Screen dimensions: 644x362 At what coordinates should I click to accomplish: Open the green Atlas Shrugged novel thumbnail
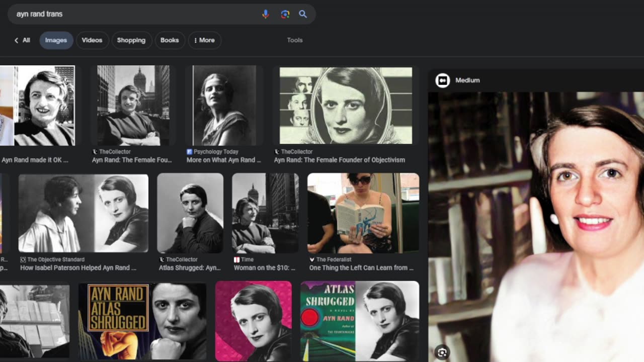360,321
